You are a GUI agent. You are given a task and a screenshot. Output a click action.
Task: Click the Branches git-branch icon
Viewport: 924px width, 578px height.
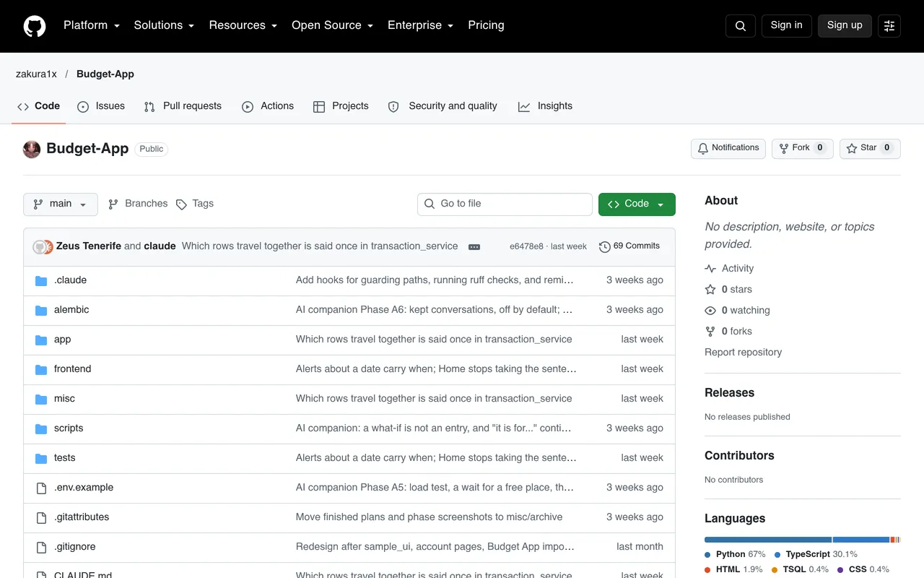click(113, 204)
